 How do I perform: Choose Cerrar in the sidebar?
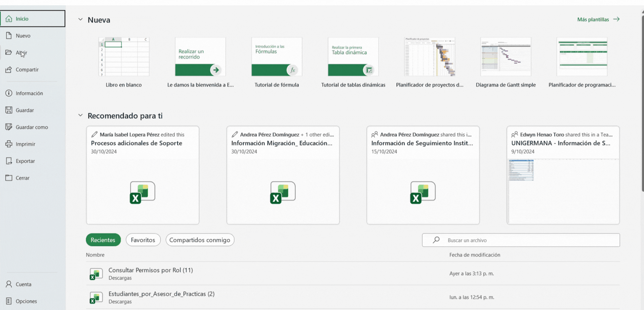coord(33,178)
